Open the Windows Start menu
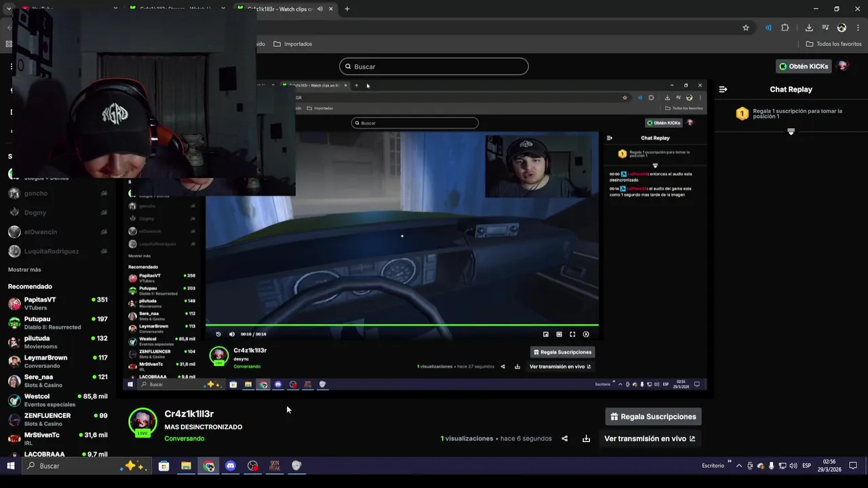868x488 pixels. coord(10,466)
